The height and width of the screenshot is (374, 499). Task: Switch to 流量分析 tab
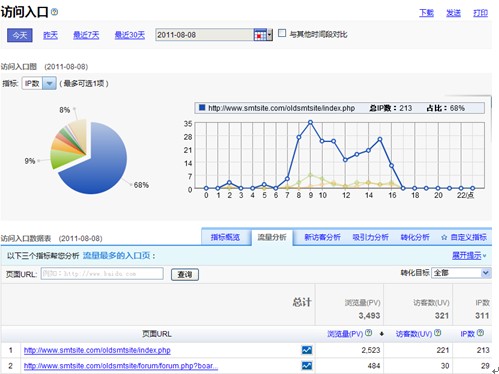coord(272,237)
